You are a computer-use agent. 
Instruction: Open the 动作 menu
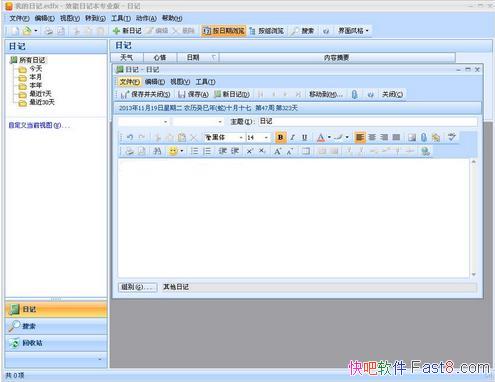click(x=146, y=18)
